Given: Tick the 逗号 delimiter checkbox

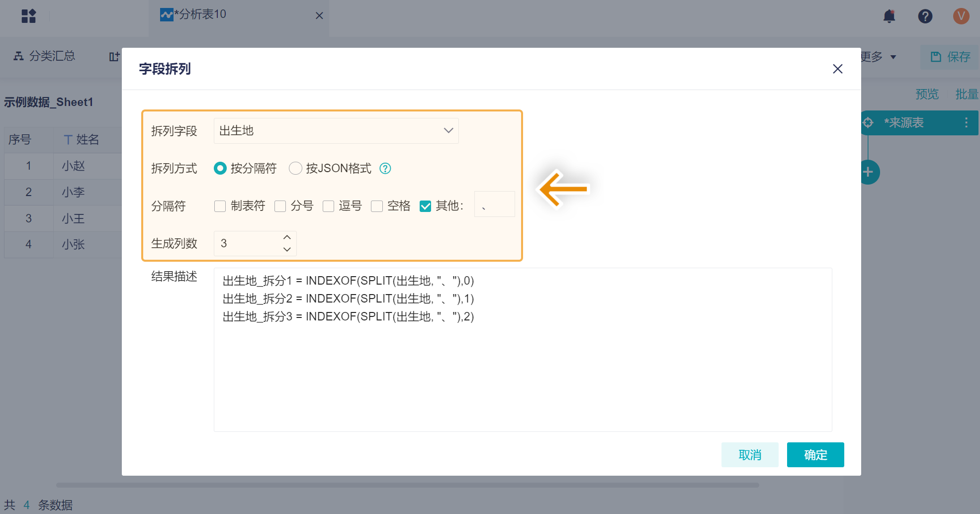Looking at the screenshot, I should (x=328, y=206).
